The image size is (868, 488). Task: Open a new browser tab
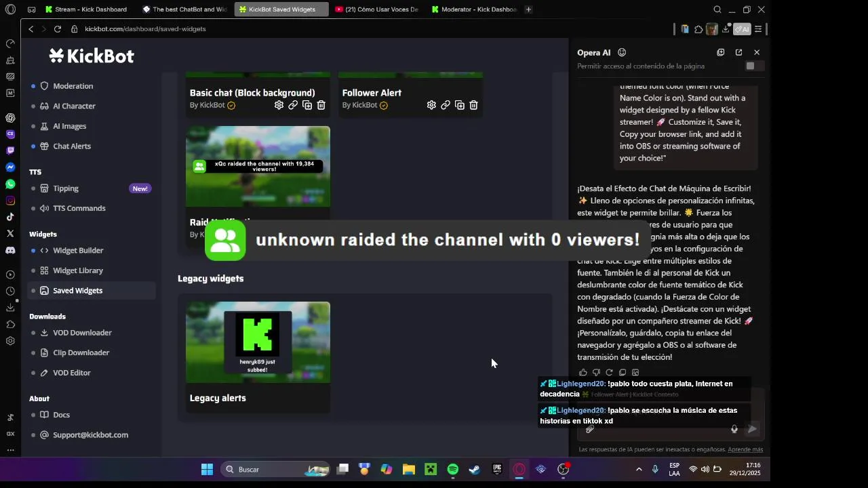(528, 9)
